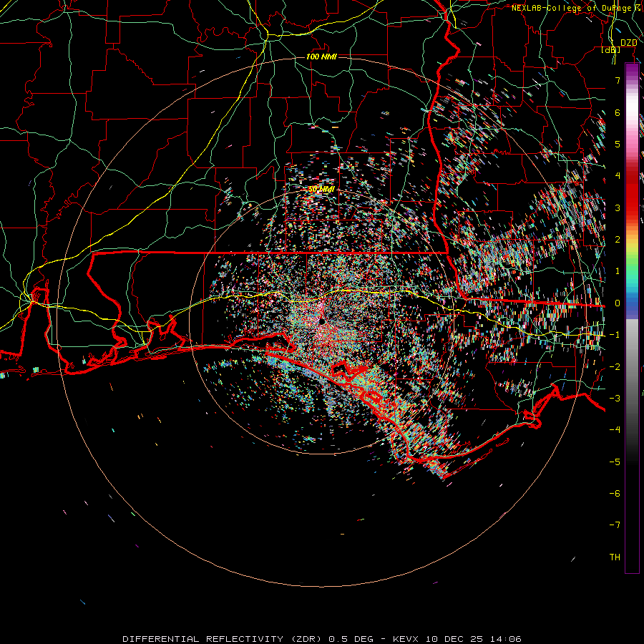Click the ZDR color scale bar
644x644 pixels.
tap(632, 318)
